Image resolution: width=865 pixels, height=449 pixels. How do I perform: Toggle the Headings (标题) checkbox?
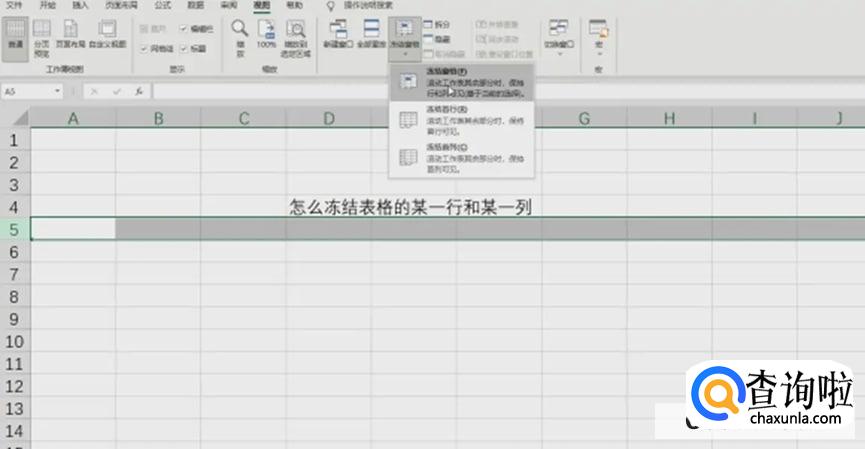(x=183, y=49)
